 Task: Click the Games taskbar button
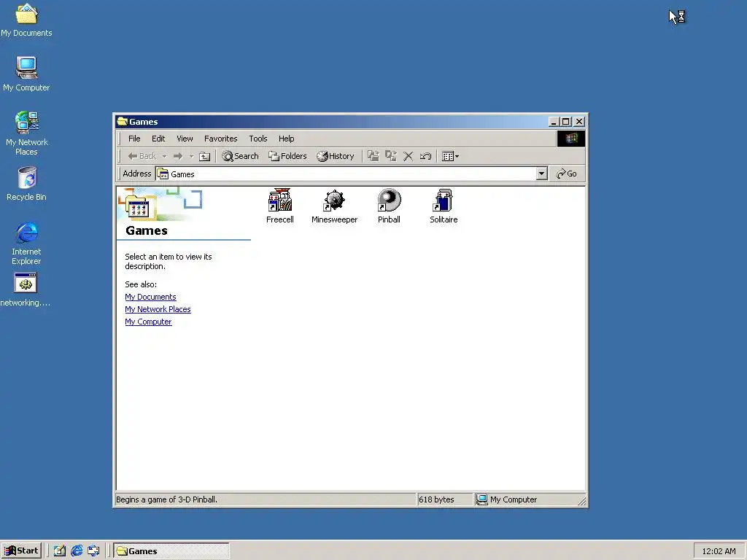tap(171, 551)
